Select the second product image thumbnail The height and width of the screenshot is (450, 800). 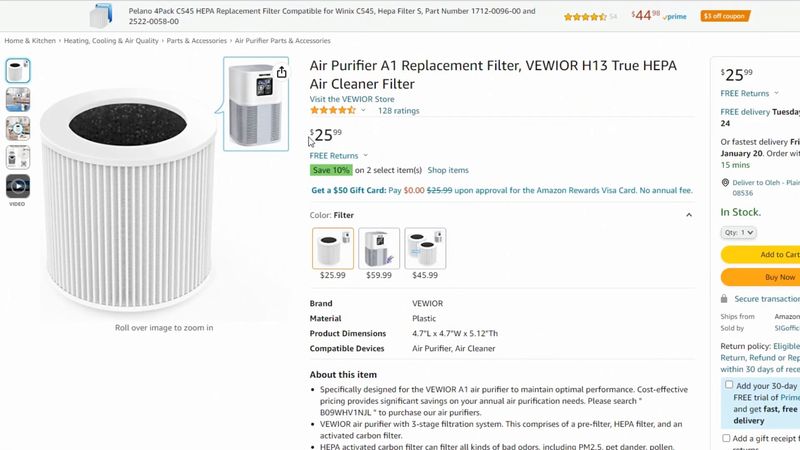point(18,99)
